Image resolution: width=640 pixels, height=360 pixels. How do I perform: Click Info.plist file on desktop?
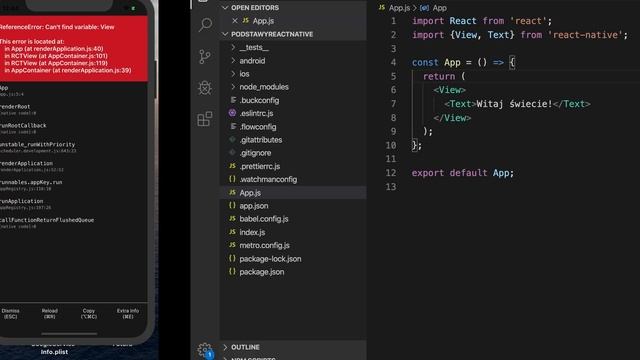pos(54,352)
